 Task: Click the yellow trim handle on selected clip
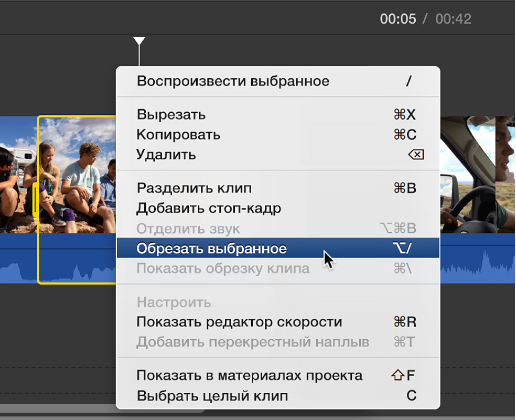tap(35, 200)
